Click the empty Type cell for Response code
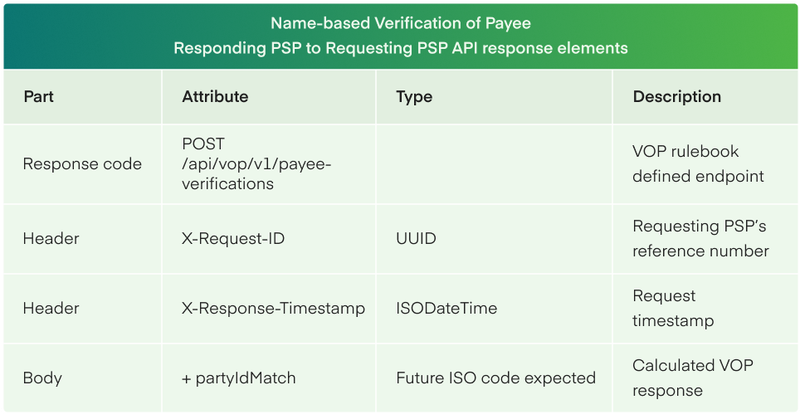The height and width of the screenshot is (414, 800). [494, 164]
